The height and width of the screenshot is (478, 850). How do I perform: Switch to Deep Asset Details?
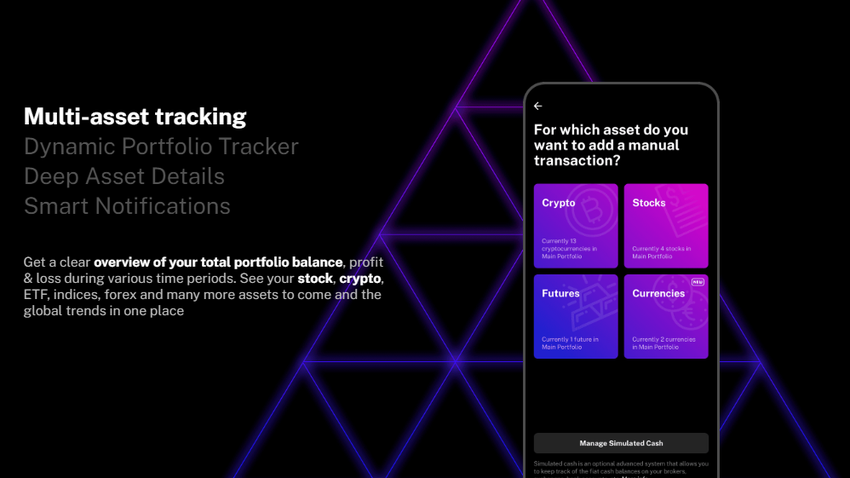[x=124, y=176]
